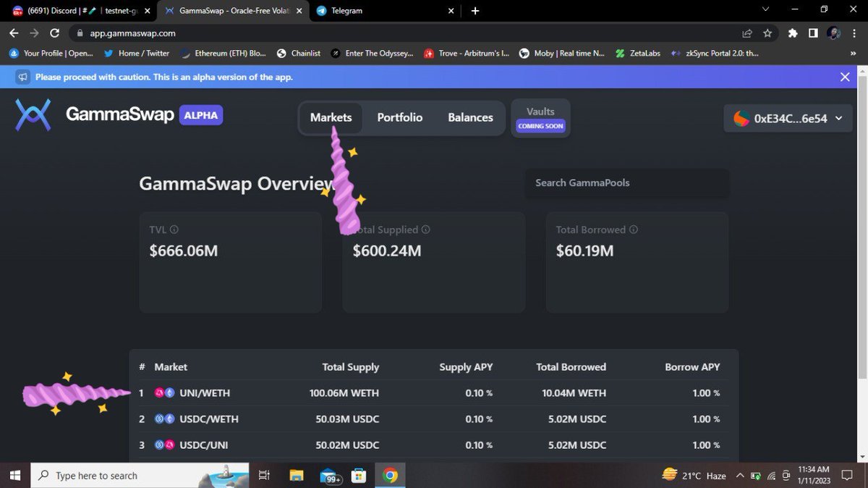868x488 pixels.
Task: Toggle the Chrome side panel
Action: (x=813, y=33)
